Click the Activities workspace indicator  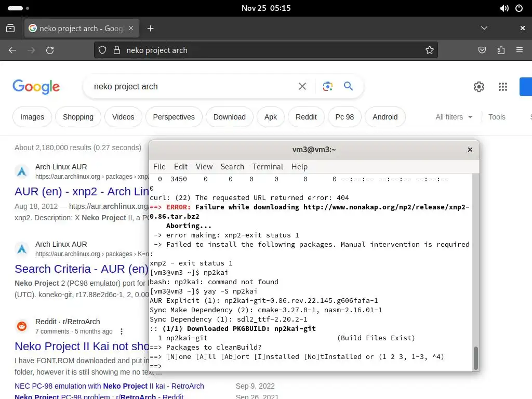pyautogui.click(x=18, y=8)
